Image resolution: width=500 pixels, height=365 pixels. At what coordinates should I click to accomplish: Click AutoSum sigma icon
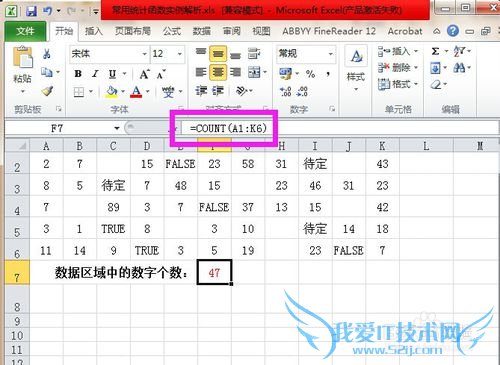pyautogui.click(x=435, y=51)
